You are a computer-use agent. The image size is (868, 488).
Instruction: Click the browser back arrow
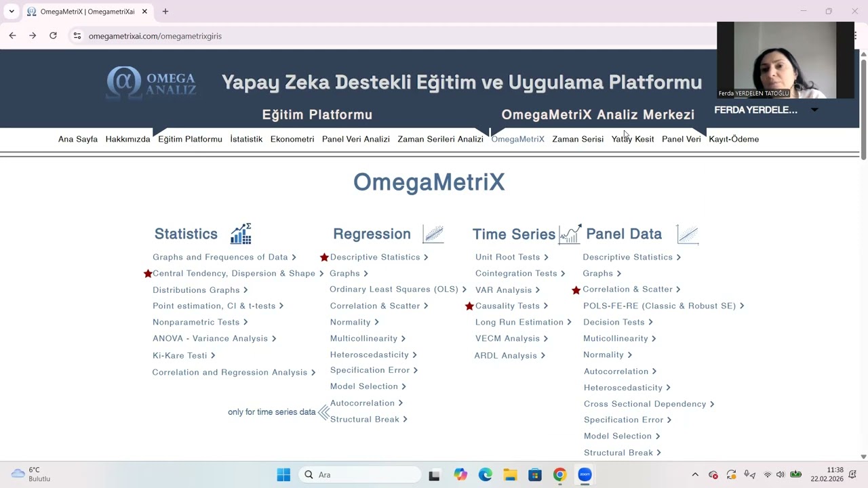click(12, 36)
